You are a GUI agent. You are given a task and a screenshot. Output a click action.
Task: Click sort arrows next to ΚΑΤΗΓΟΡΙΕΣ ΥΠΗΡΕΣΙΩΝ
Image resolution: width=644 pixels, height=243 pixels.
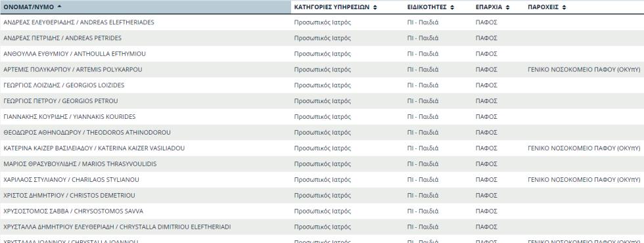coord(375,7)
